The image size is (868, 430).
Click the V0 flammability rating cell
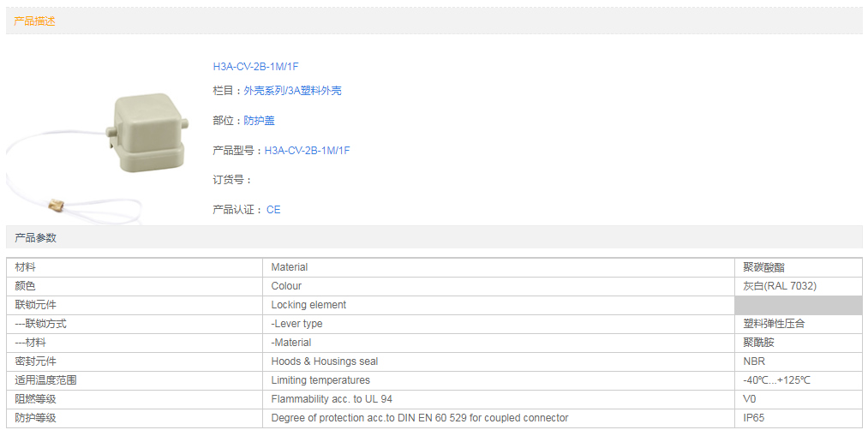[750, 399]
